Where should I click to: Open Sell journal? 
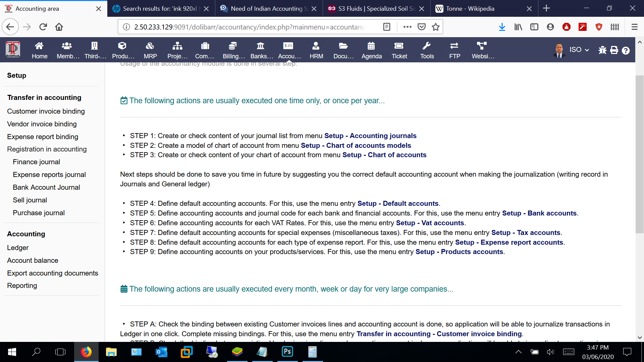(30, 200)
